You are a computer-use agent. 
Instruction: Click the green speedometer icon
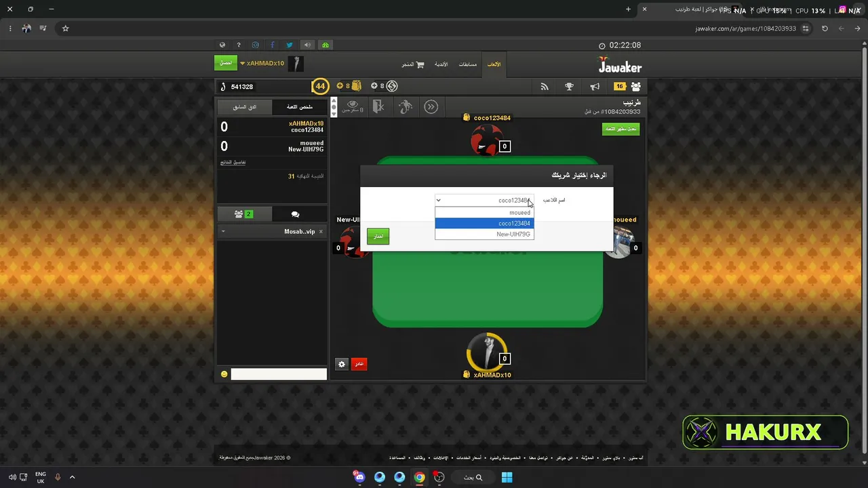[325, 45]
